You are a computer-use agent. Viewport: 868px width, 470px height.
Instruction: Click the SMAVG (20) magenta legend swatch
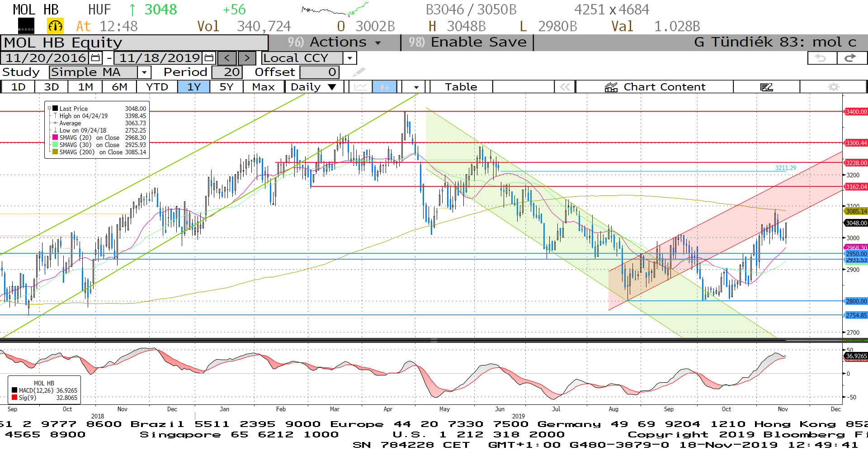tap(55, 138)
